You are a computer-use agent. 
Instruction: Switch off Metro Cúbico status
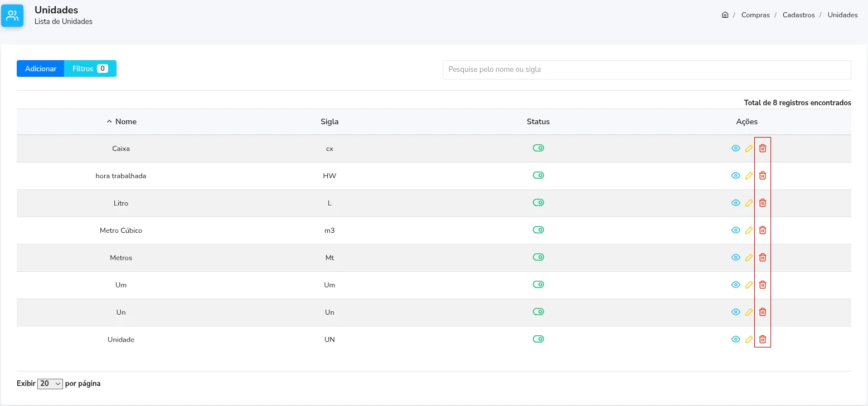(538, 230)
